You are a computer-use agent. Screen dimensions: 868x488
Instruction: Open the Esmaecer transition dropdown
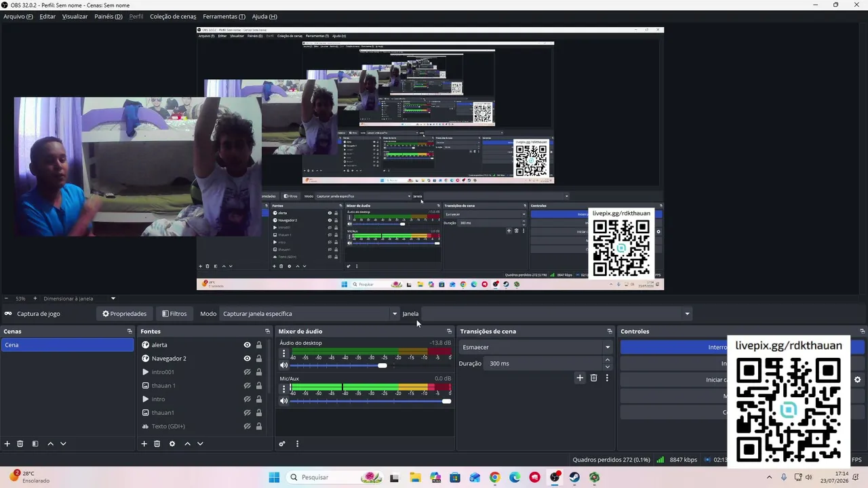point(536,347)
